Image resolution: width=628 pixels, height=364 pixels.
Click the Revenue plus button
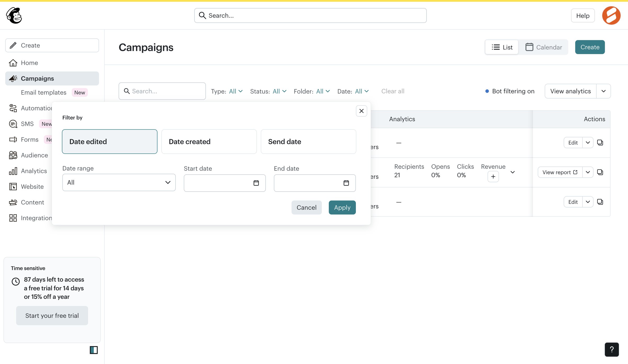pyautogui.click(x=493, y=177)
